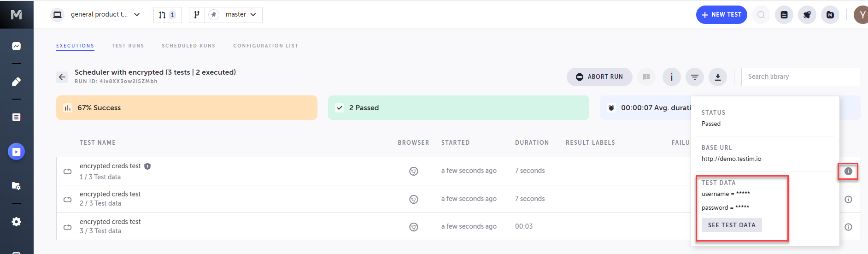Click the pull requests counter button

click(167, 15)
